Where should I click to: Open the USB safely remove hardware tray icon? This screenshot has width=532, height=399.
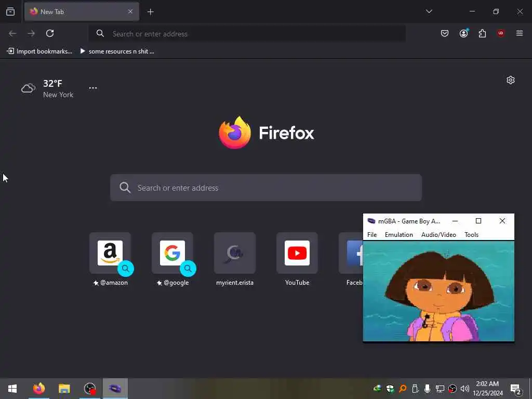415,389
